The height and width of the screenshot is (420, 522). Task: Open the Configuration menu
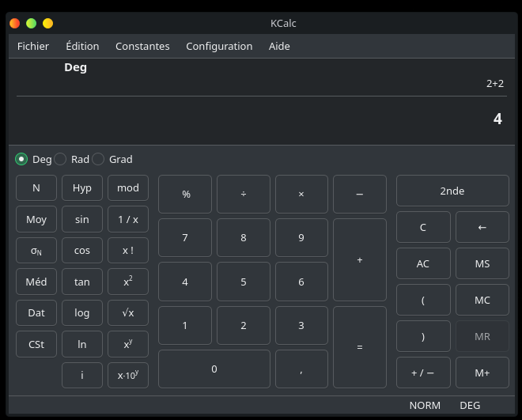pyautogui.click(x=219, y=46)
